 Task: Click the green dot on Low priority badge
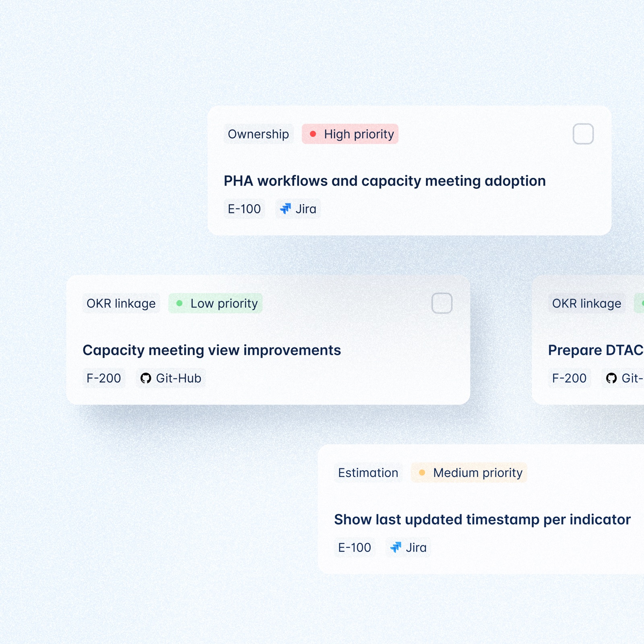[x=180, y=303]
